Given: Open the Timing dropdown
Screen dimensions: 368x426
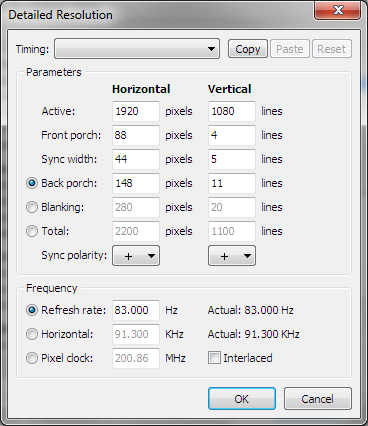Looking at the screenshot, I should tap(137, 49).
